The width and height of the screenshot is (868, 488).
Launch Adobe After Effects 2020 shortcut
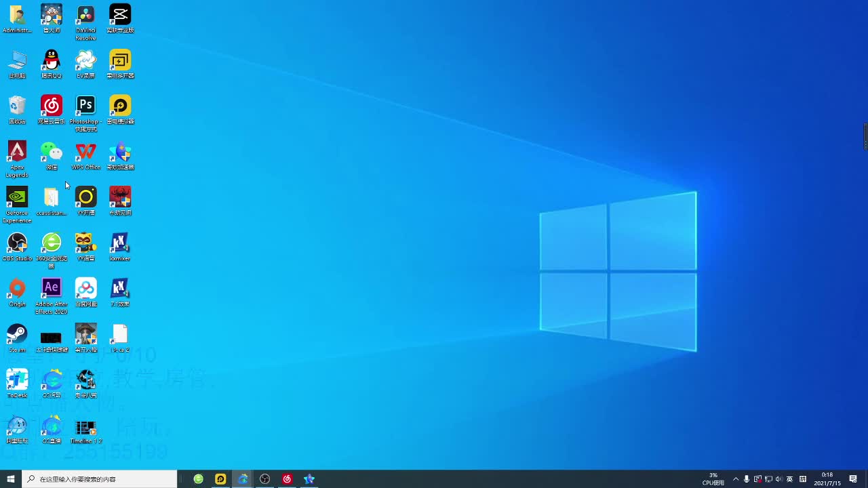pos(52,296)
